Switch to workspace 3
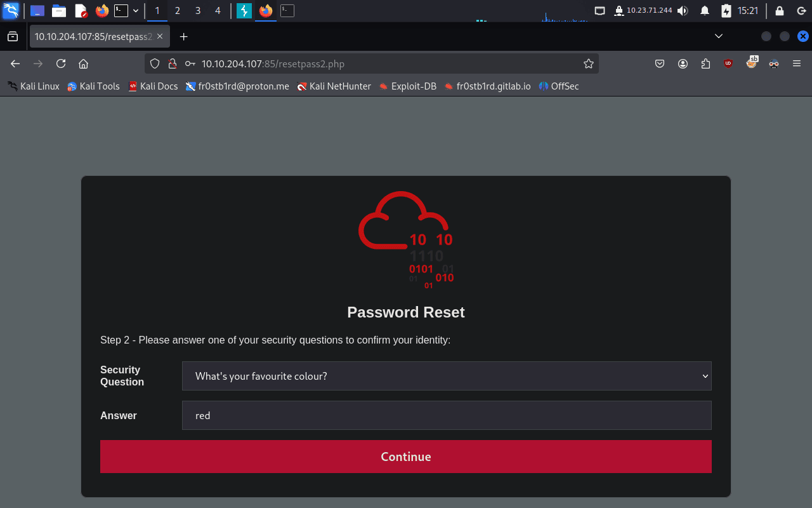 click(x=198, y=11)
